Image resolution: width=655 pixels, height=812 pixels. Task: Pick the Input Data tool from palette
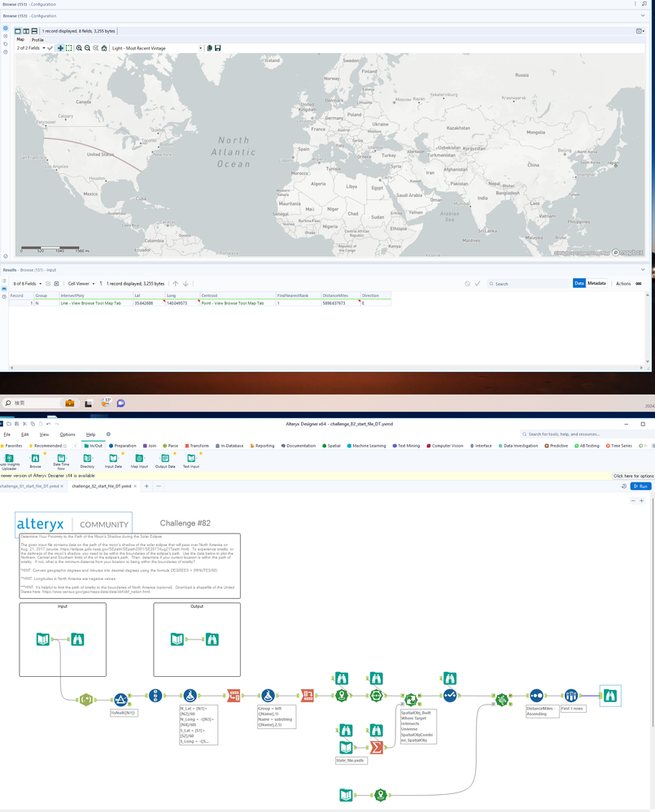point(113,461)
